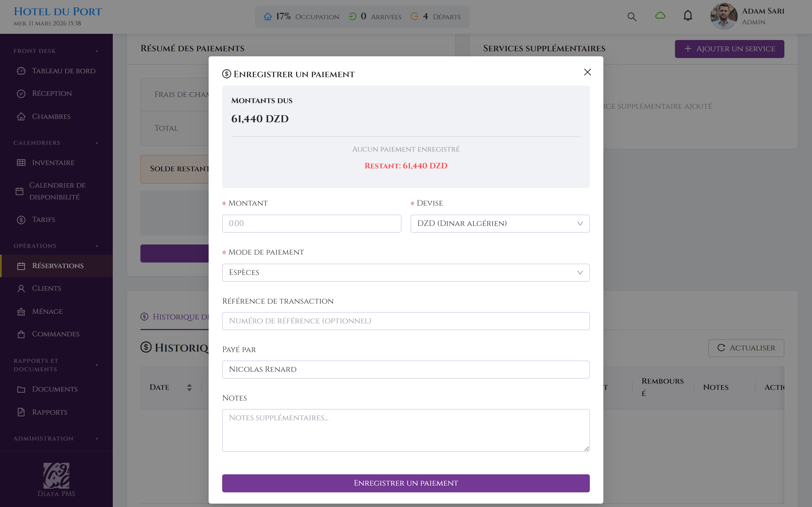Click the Ménage housekeeping icon

(21, 311)
